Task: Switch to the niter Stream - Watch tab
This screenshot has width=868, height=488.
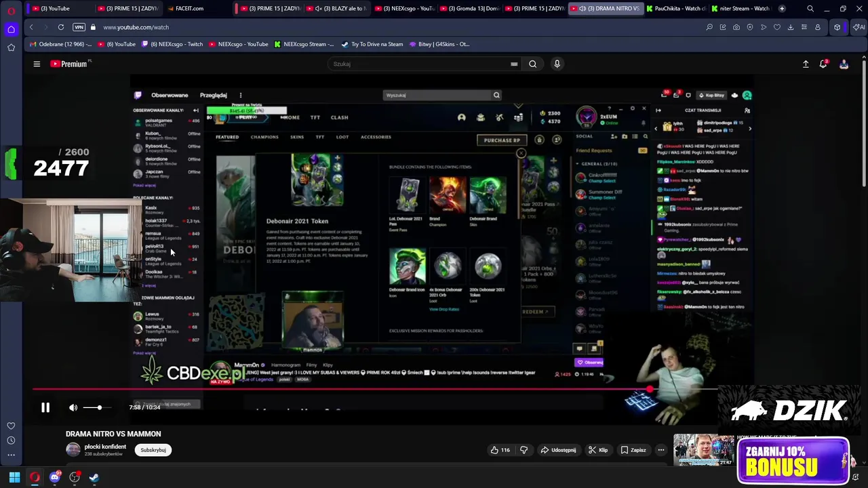Action: pos(741,9)
